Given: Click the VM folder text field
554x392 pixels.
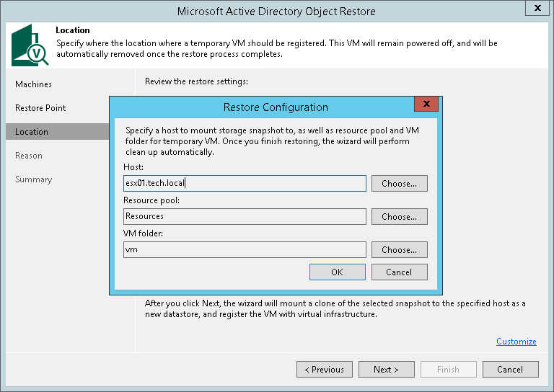Looking at the screenshot, I should (x=245, y=250).
